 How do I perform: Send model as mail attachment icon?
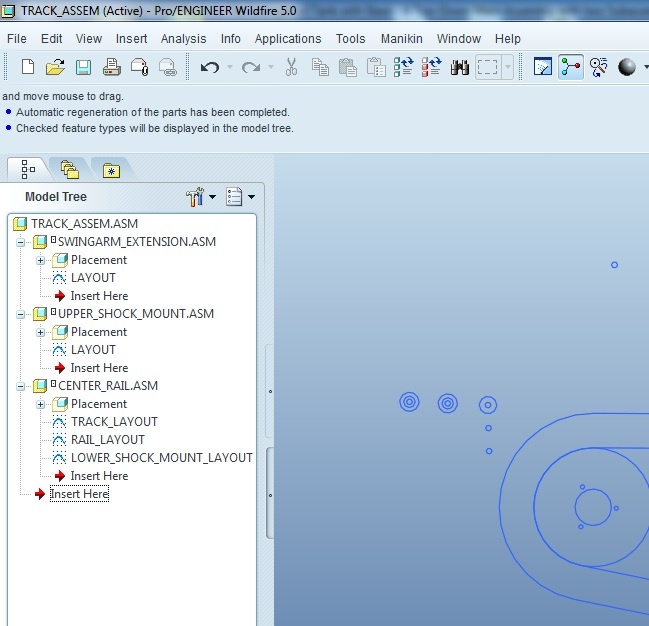[x=139, y=67]
